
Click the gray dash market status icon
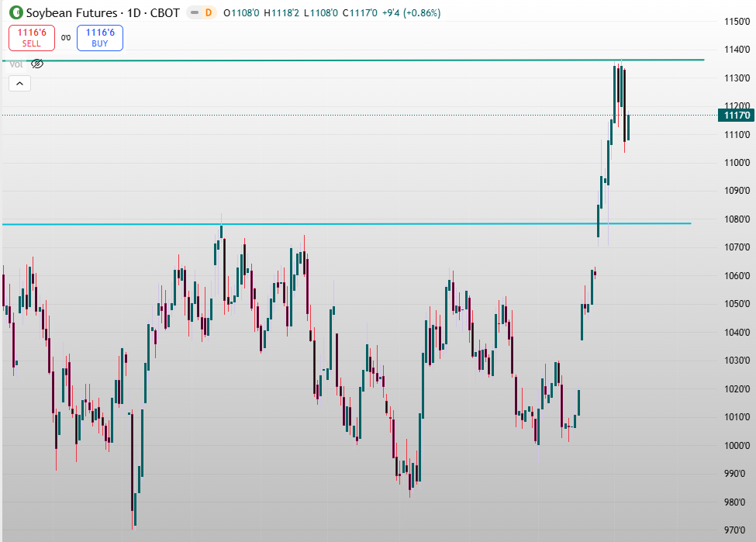tap(194, 13)
